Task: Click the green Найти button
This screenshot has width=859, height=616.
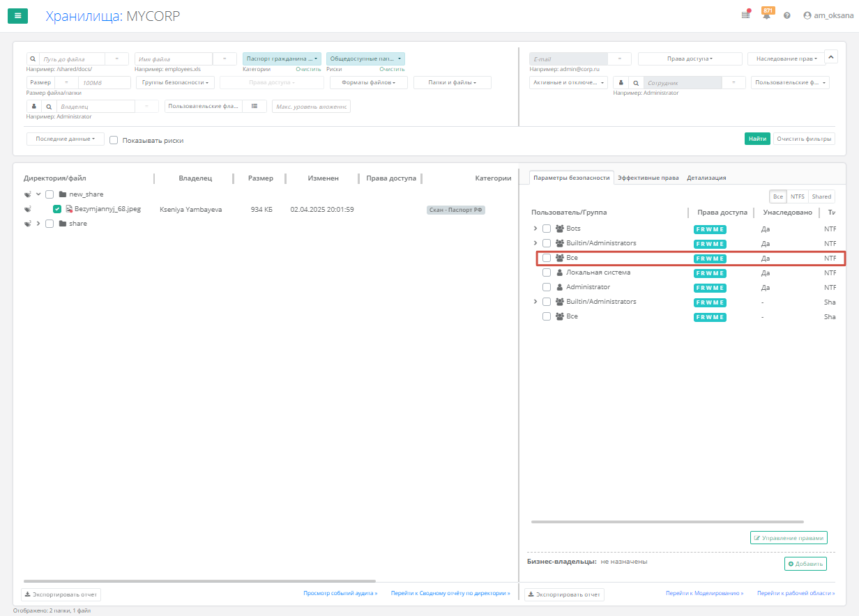Action: (x=757, y=139)
